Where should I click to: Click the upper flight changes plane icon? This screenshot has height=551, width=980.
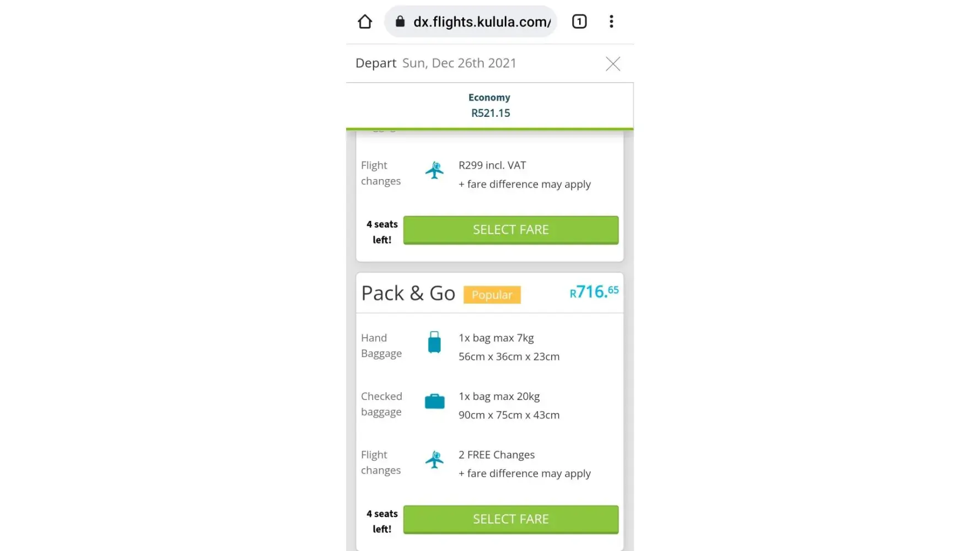(x=434, y=170)
